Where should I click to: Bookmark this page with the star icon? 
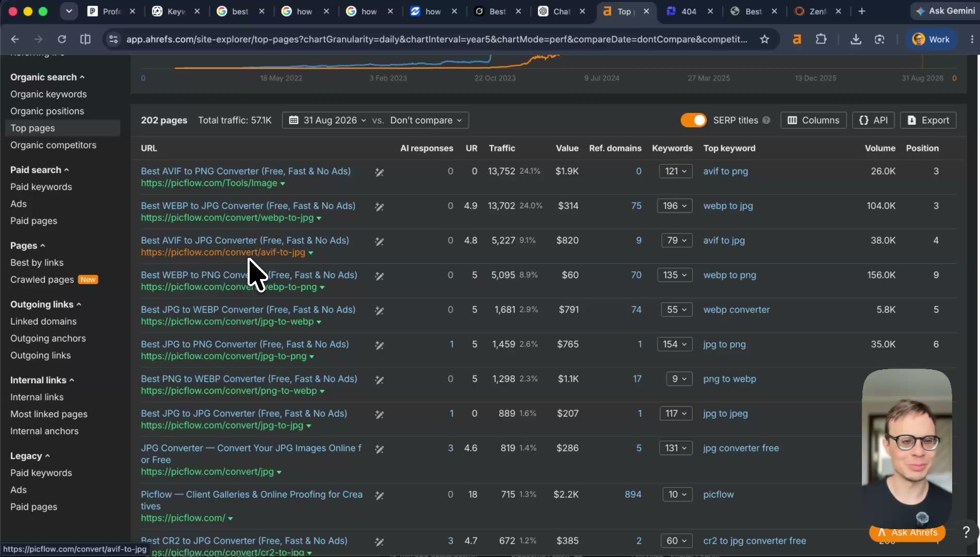pyautogui.click(x=764, y=39)
